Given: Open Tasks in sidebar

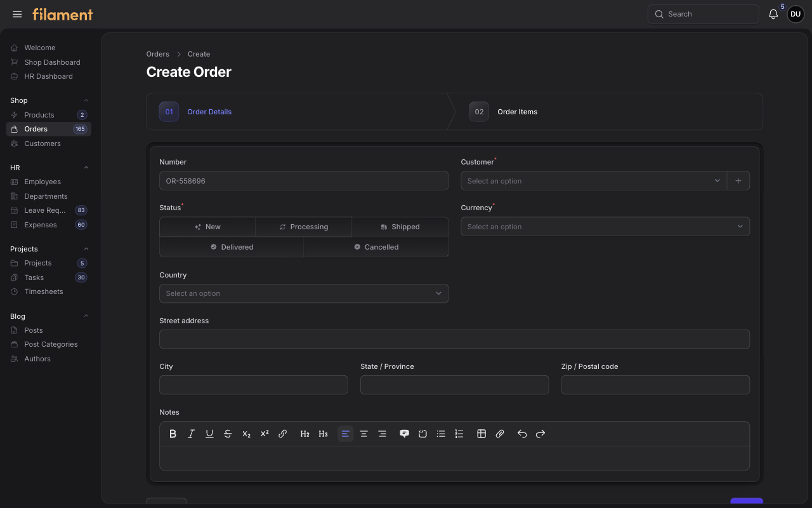Looking at the screenshot, I should click(49, 277).
